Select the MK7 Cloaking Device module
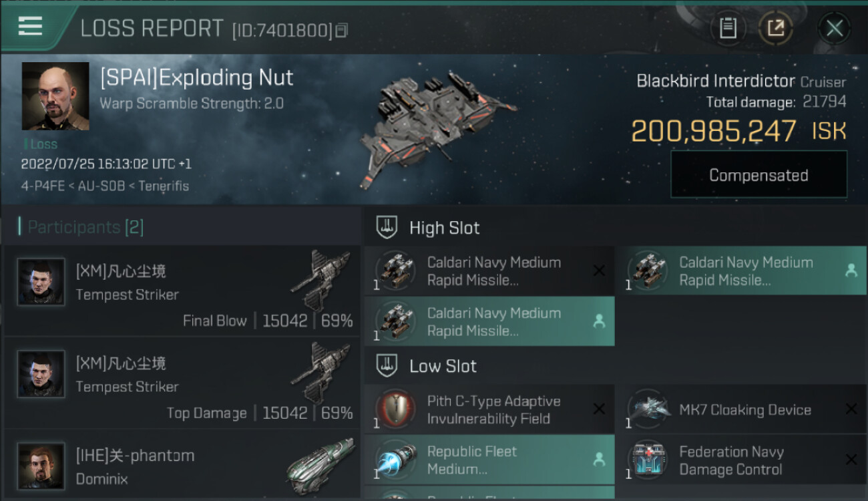Image resolution: width=868 pixels, height=501 pixels. pyautogui.click(x=740, y=409)
